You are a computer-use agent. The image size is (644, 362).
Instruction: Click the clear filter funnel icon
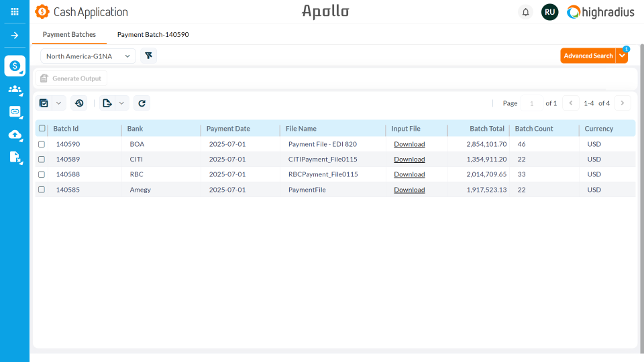click(148, 56)
